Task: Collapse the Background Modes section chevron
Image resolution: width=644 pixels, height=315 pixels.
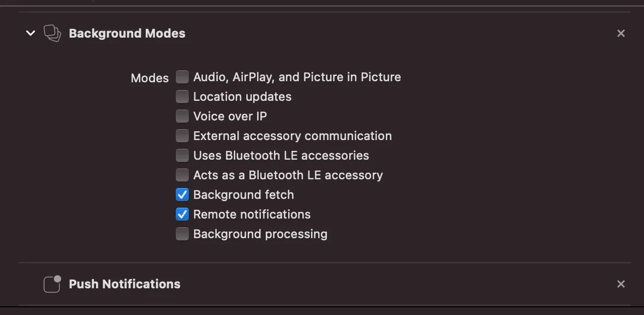Action: click(x=31, y=33)
